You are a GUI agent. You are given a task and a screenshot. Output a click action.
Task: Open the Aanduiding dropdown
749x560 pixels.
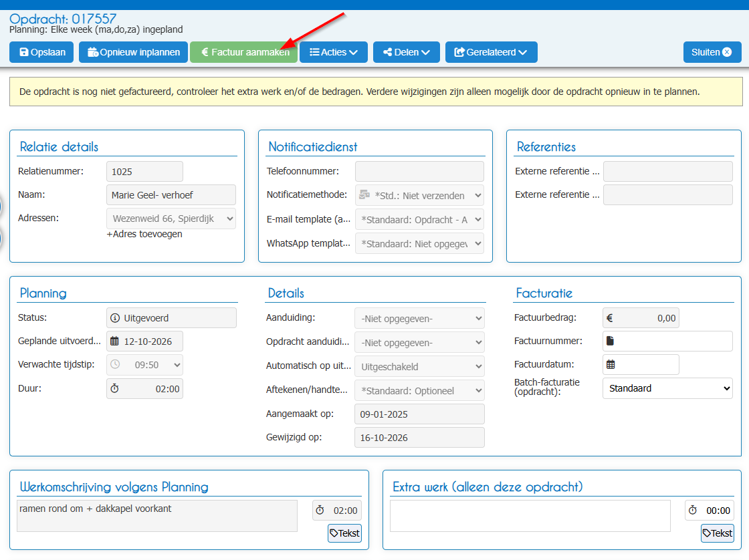pos(419,319)
